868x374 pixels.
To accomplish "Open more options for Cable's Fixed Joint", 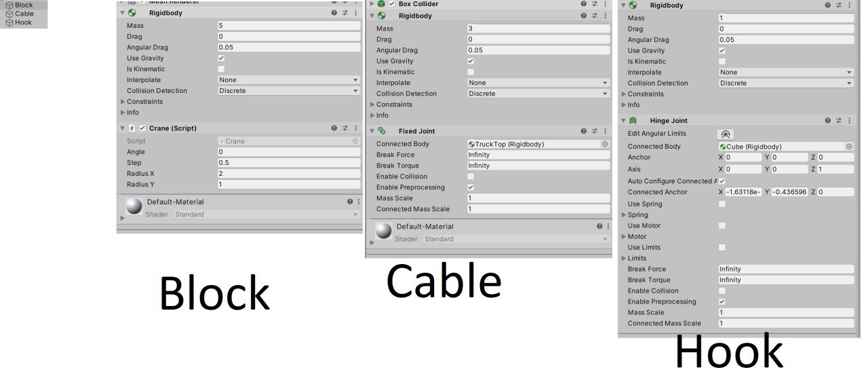I will 605,131.
